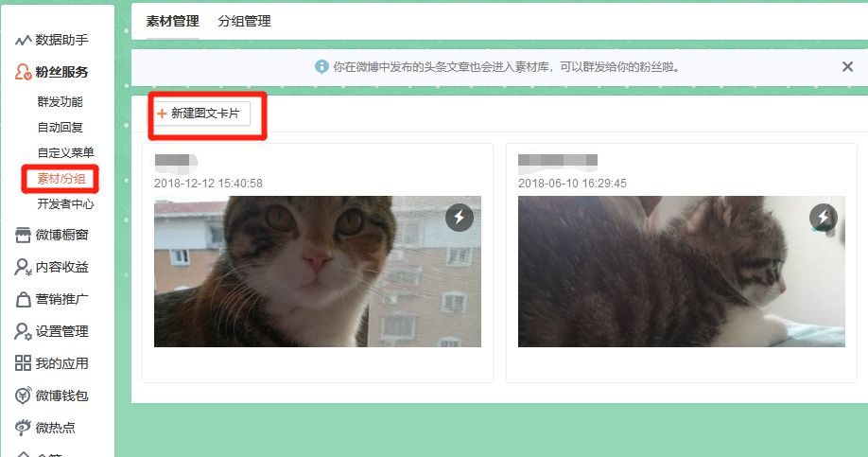Open the front-facing cat thumbnail
Screen dimensions: 868x457
tap(317, 272)
